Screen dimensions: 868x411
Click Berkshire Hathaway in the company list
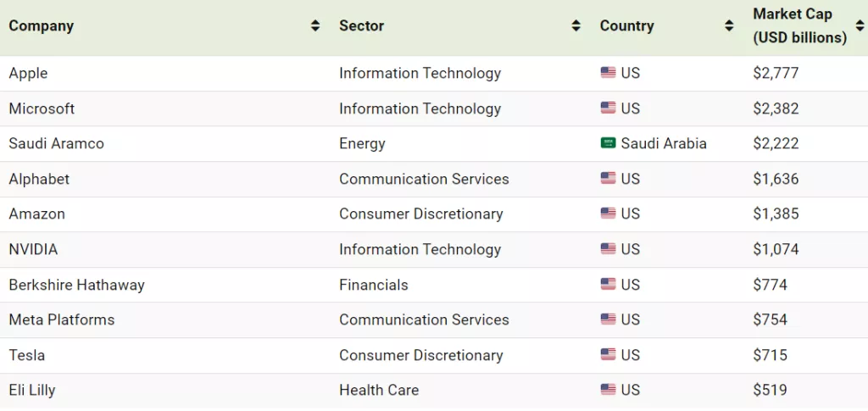click(x=76, y=285)
